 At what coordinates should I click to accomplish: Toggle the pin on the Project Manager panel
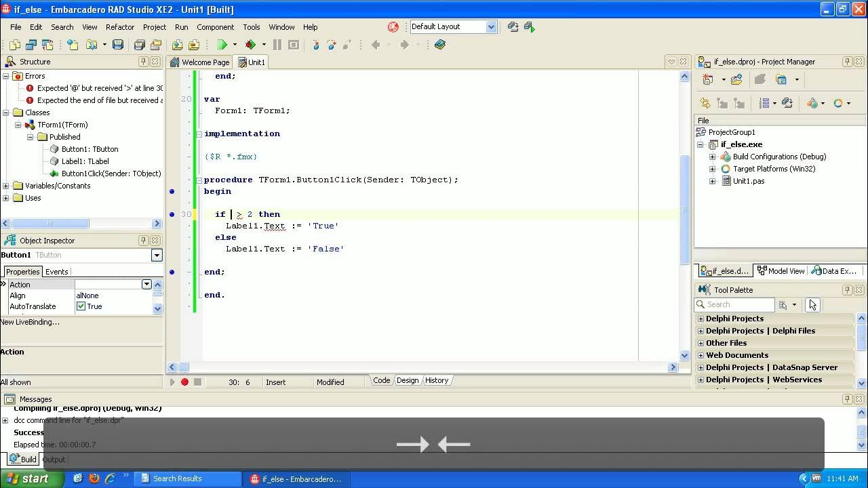click(x=847, y=62)
